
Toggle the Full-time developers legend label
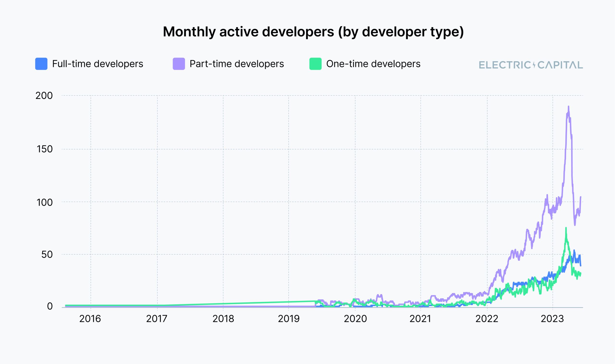[98, 64]
